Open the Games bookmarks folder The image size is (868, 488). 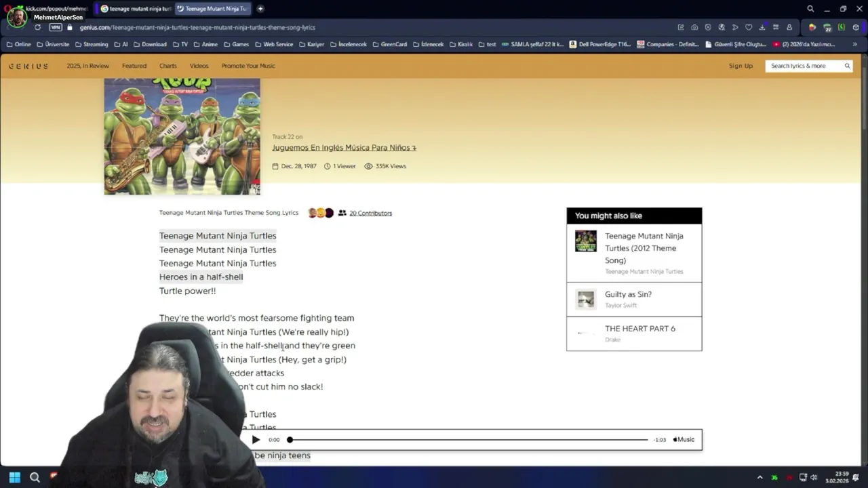point(236,44)
